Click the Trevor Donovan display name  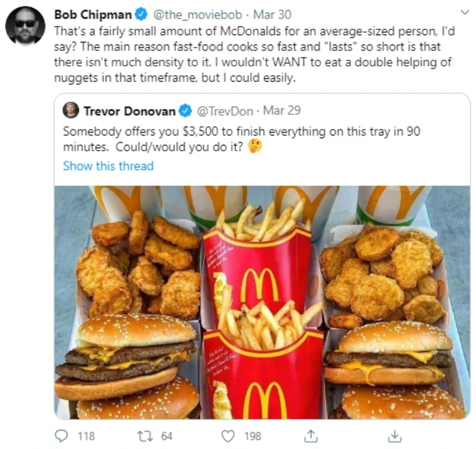129,111
